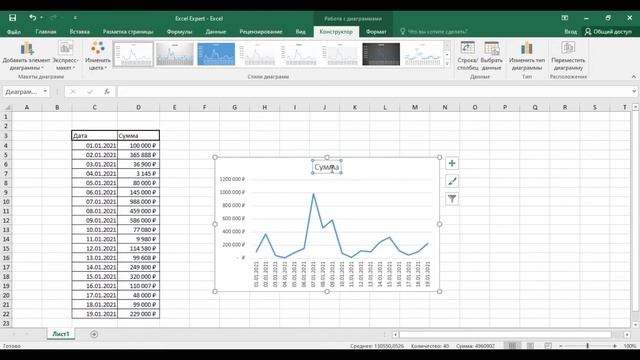The width and height of the screenshot is (640, 360).
Task: Select row header 10
Action: 6,202
